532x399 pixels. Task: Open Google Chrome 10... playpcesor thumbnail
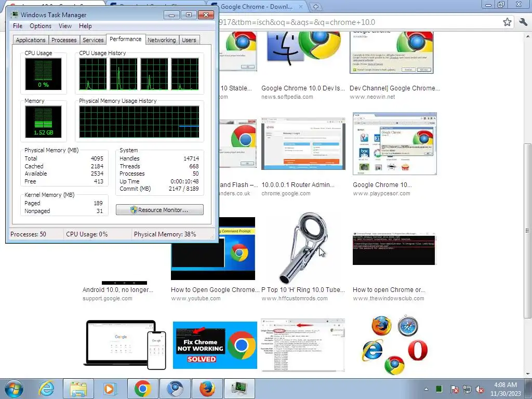coord(395,143)
